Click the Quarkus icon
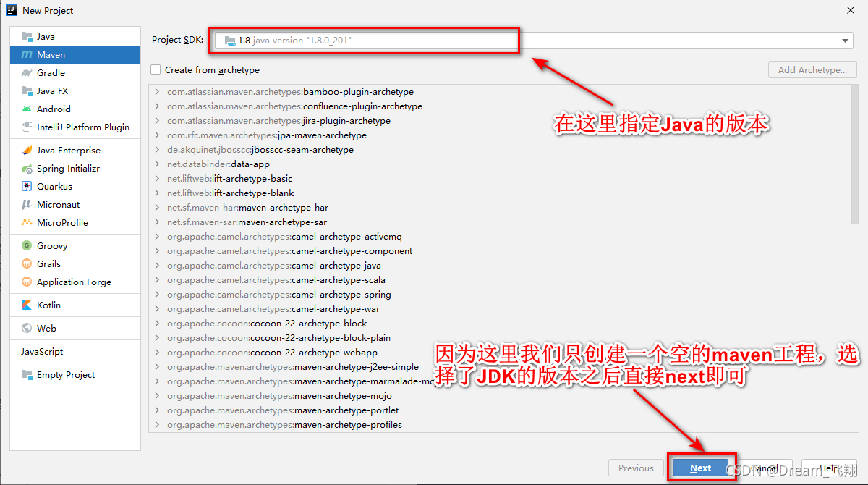The height and width of the screenshot is (485, 868). coord(27,186)
